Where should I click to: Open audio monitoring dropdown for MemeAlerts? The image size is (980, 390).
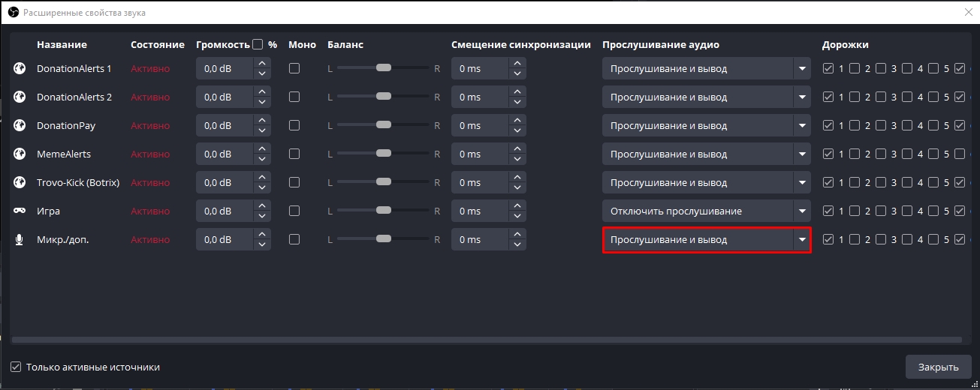706,154
